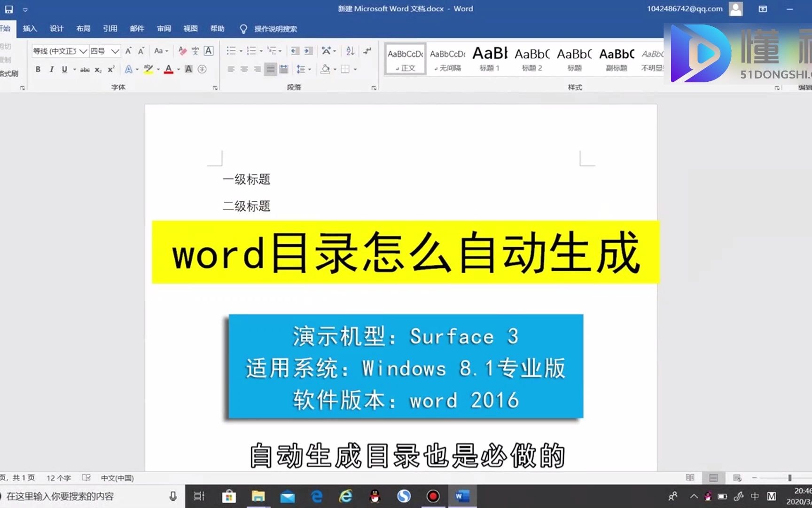This screenshot has height=508, width=812.
Task: Align text right
Action: coord(258,69)
